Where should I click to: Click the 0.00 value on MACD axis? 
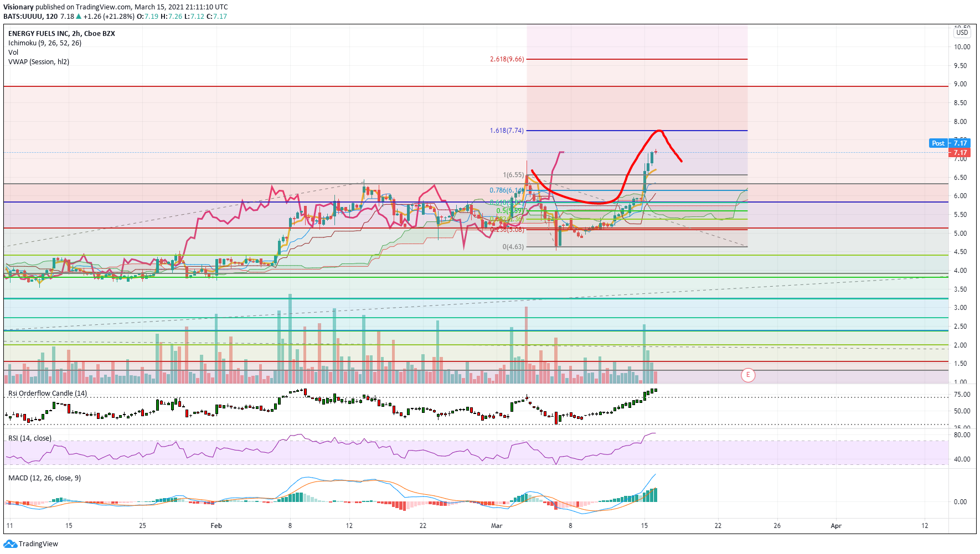[x=960, y=502]
